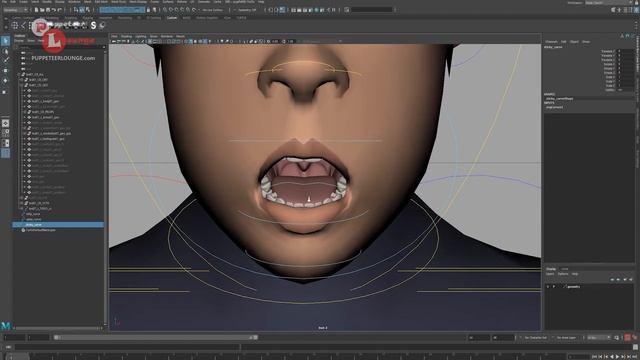Viewport: 640px width, 360px height.
Task: Pick the Paint Selection tool
Action: point(5,60)
